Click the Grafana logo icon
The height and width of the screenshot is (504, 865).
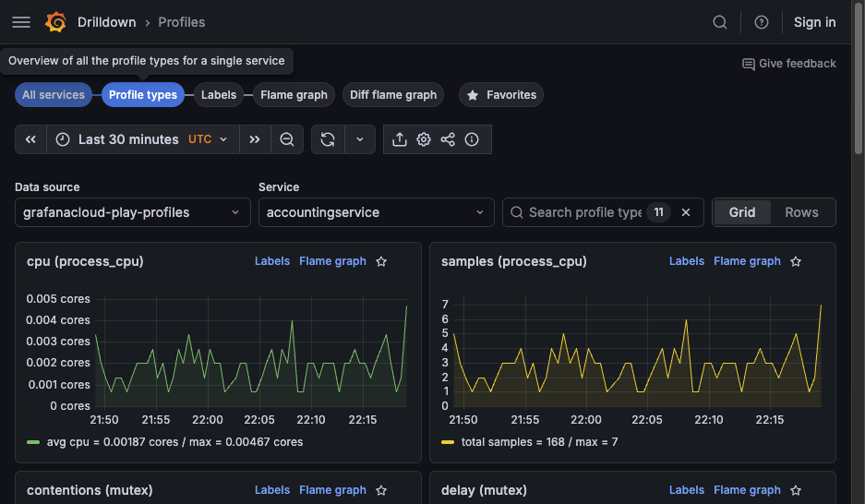click(x=55, y=22)
